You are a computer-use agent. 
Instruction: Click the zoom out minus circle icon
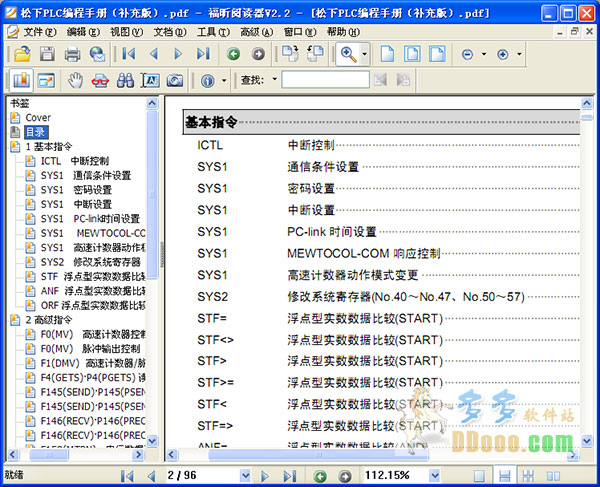point(467,54)
